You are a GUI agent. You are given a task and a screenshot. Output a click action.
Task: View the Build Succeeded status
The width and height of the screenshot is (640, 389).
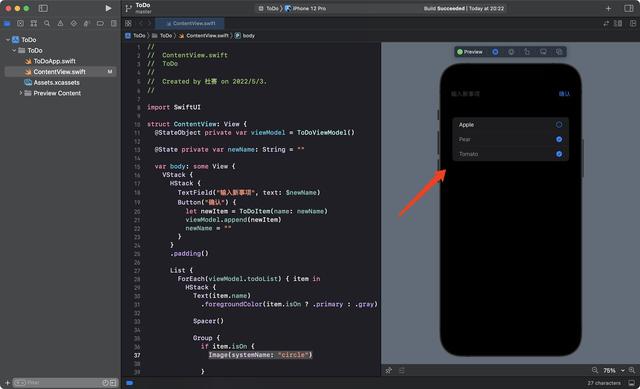(463, 9)
